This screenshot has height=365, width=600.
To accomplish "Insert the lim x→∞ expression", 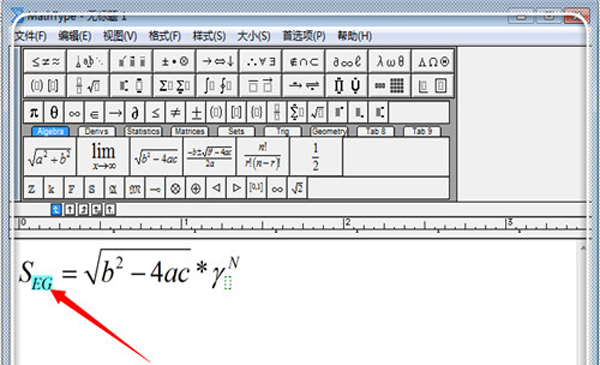I will [x=103, y=156].
